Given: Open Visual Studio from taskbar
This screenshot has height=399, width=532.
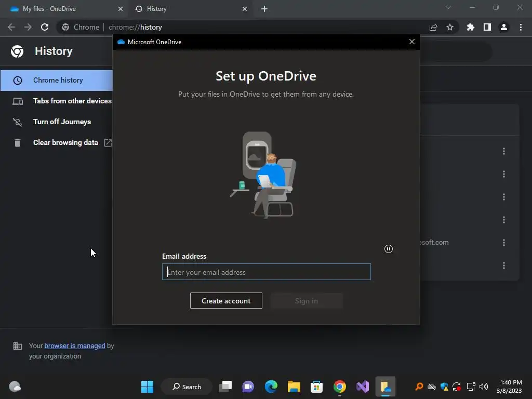Looking at the screenshot, I should [x=362, y=387].
